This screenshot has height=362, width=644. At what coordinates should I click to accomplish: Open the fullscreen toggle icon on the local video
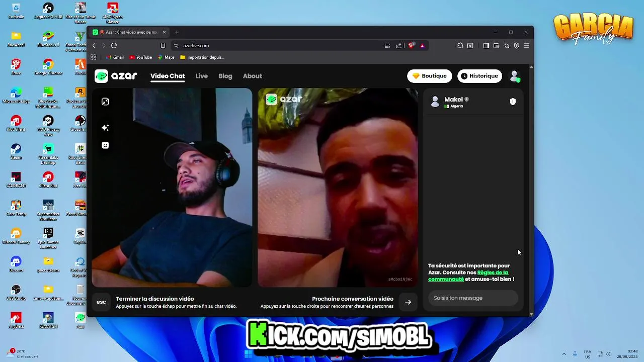click(105, 102)
